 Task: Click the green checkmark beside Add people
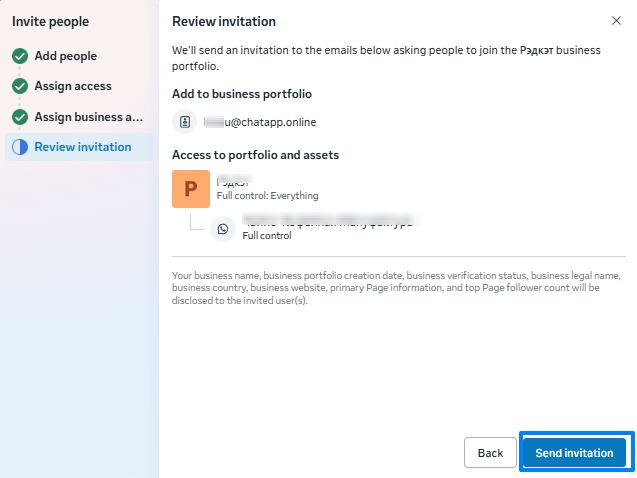pos(20,56)
